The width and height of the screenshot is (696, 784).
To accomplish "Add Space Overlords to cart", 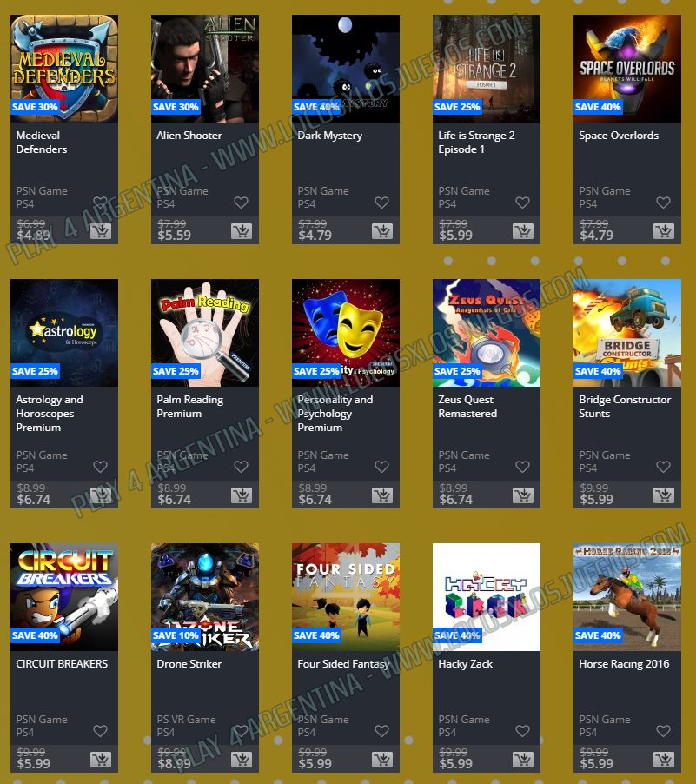I will tap(664, 231).
